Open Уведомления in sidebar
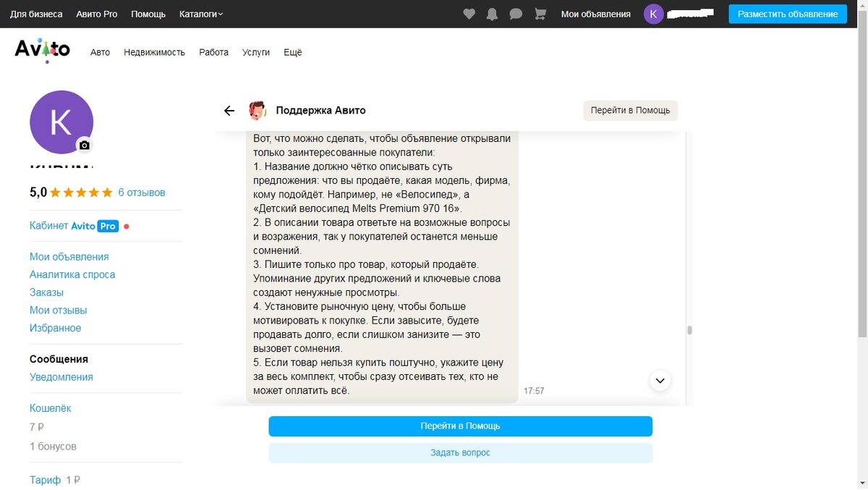 click(61, 377)
